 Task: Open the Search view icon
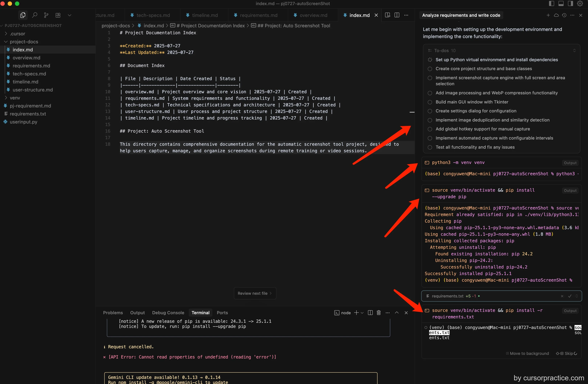35,15
